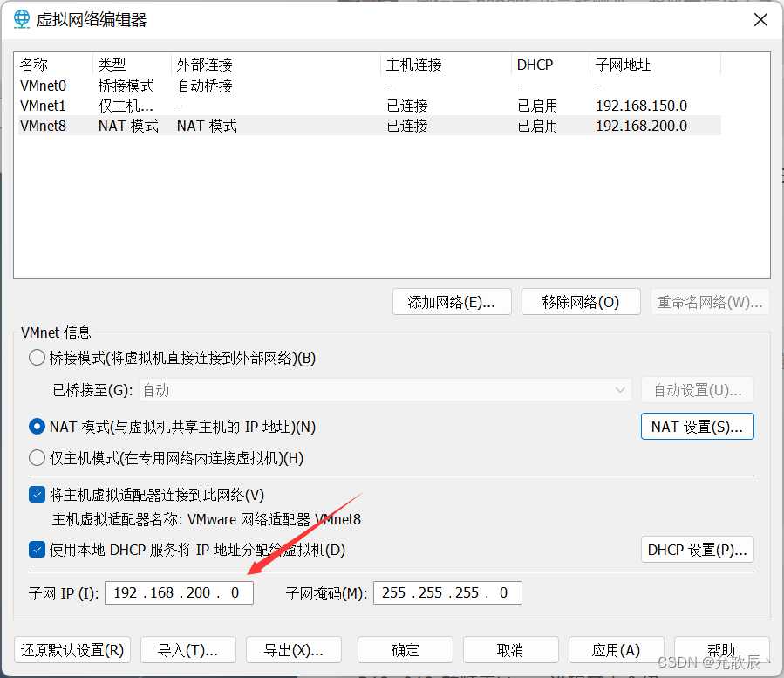Select the VMnet0 row
The width and height of the screenshot is (784, 678).
tap(370, 86)
